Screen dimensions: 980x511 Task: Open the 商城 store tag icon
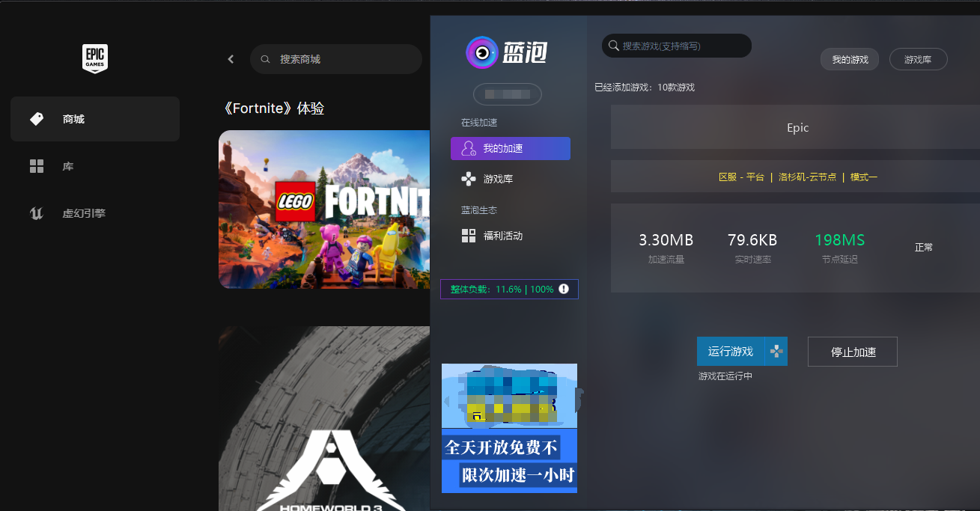point(37,119)
